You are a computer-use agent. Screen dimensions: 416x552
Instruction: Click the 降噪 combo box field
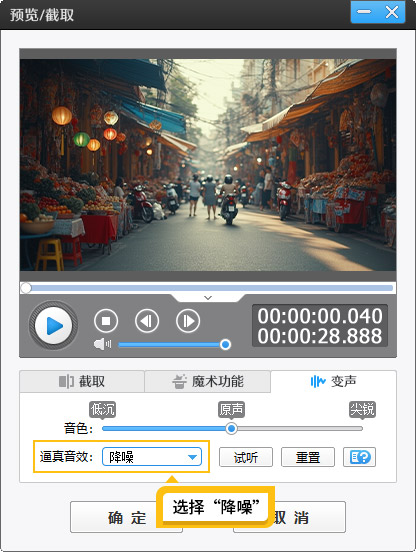pyautogui.click(x=152, y=457)
